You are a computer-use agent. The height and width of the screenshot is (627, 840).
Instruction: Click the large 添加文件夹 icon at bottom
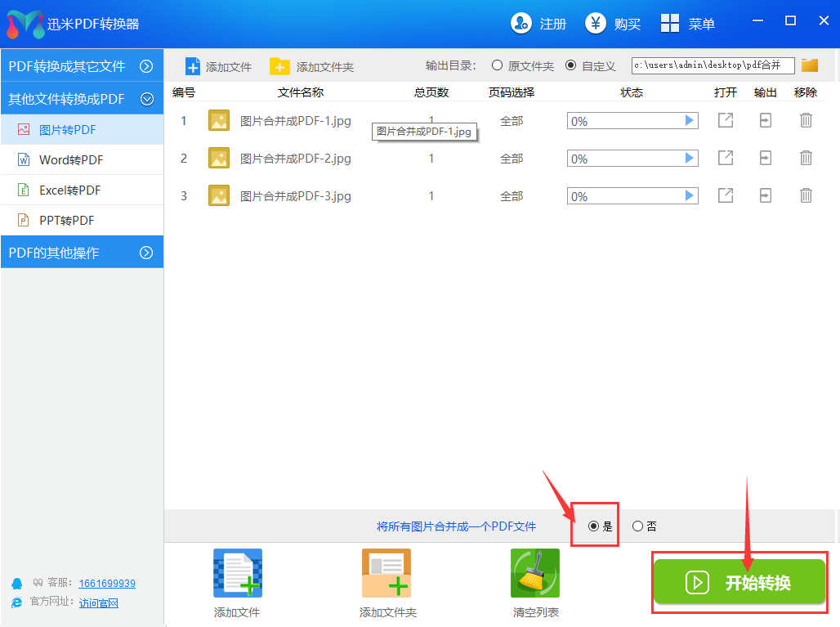tap(387, 574)
